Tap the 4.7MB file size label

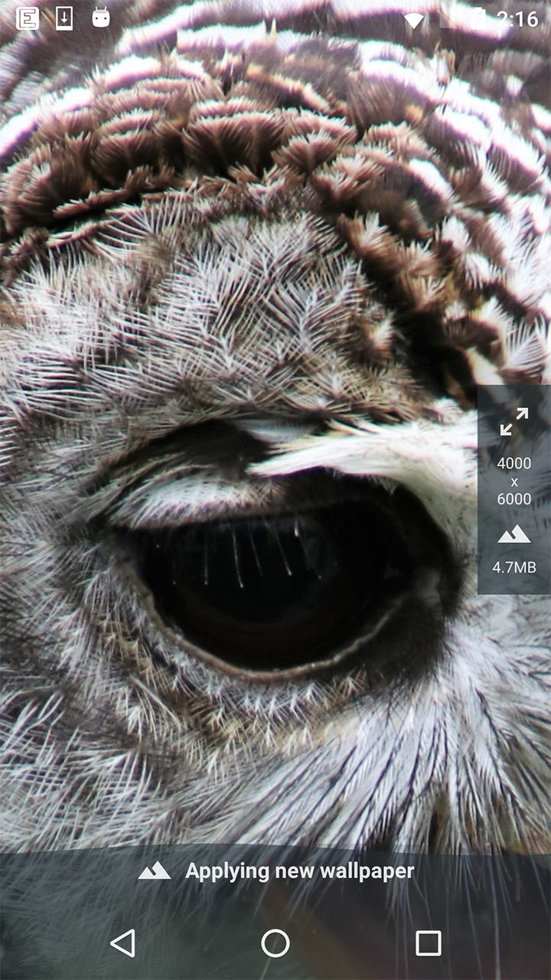click(514, 567)
